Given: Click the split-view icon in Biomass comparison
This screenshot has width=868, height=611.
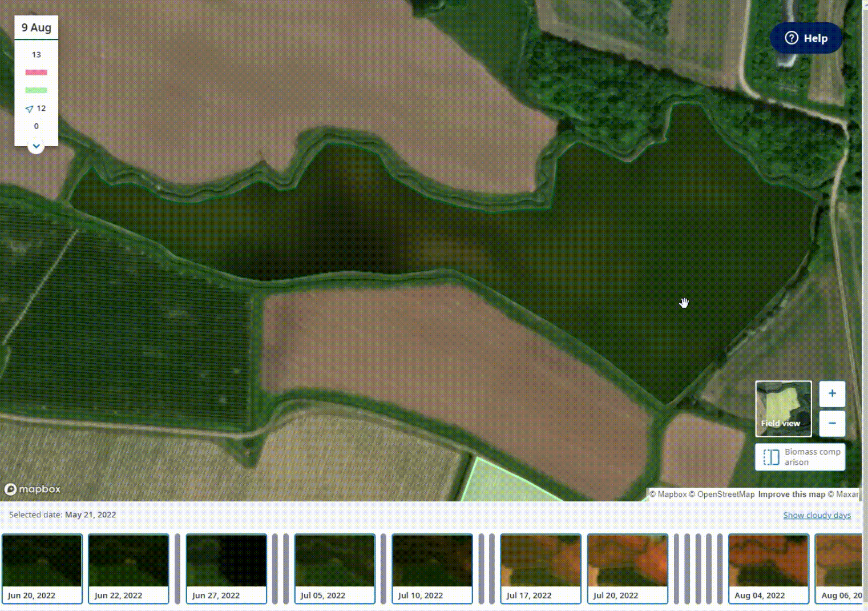Looking at the screenshot, I should coord(771,457).
